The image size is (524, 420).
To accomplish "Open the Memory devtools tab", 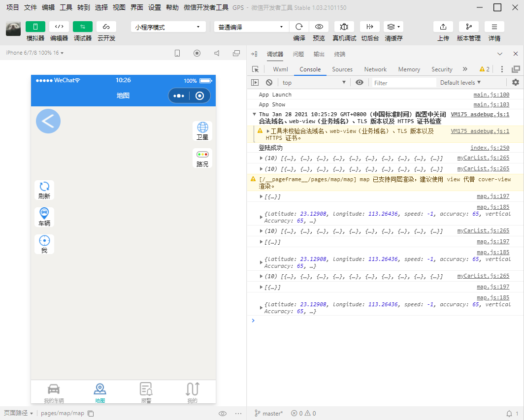I will 409,69.
